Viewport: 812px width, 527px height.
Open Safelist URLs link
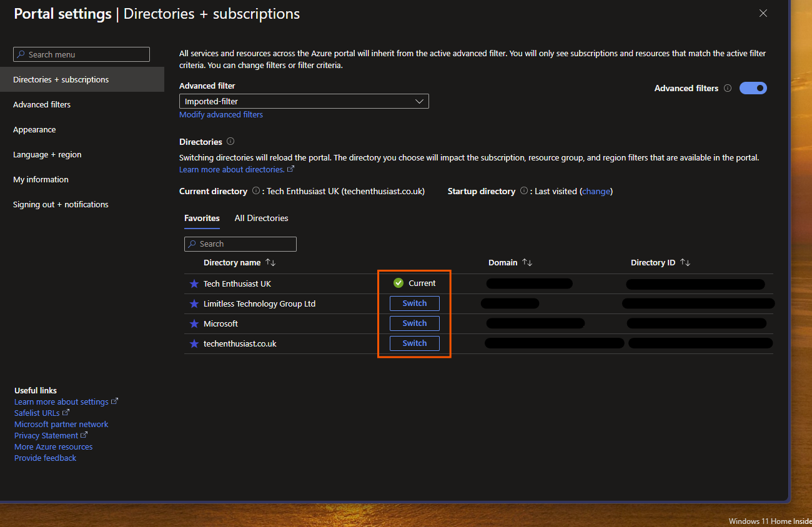pos(42,413)
